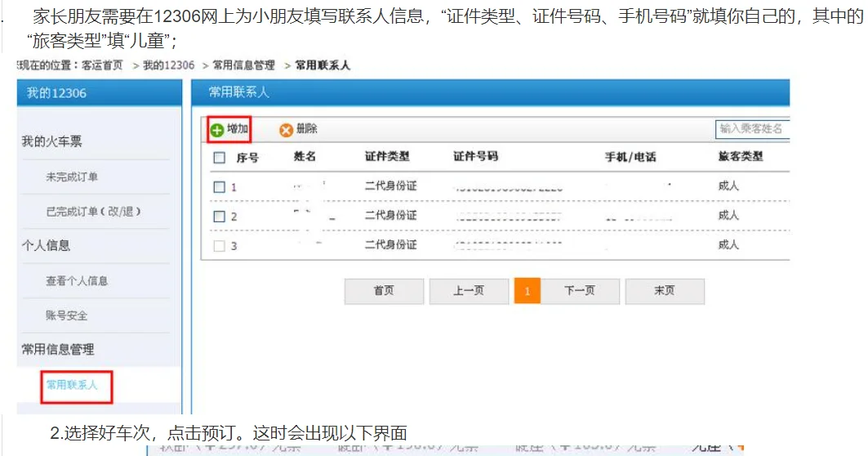Click 我的火车票 sidebar section
Viewport: 868px width, 456px height.
coord(51,142)
